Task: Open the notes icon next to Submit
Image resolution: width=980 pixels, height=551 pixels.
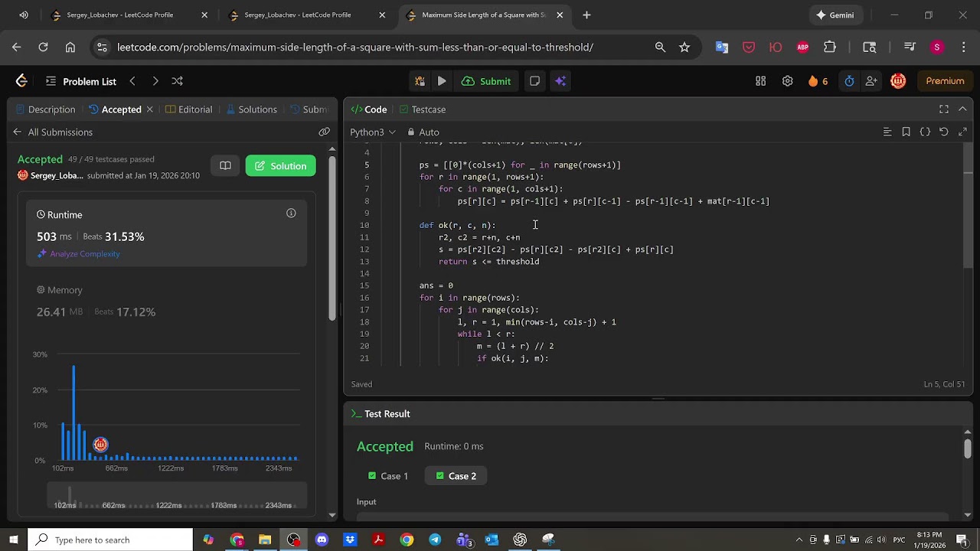Action: pyautogui.click(x=535, y=81)
